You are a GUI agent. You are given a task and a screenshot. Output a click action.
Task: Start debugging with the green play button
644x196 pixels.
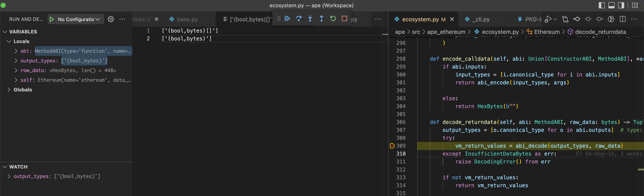click(x=52, y=19)
